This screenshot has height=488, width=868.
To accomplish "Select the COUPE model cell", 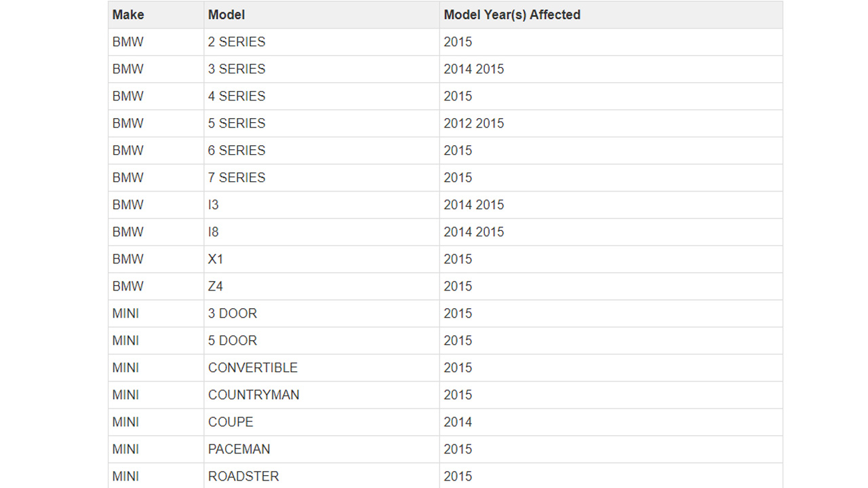I will (x=231, y=422).
